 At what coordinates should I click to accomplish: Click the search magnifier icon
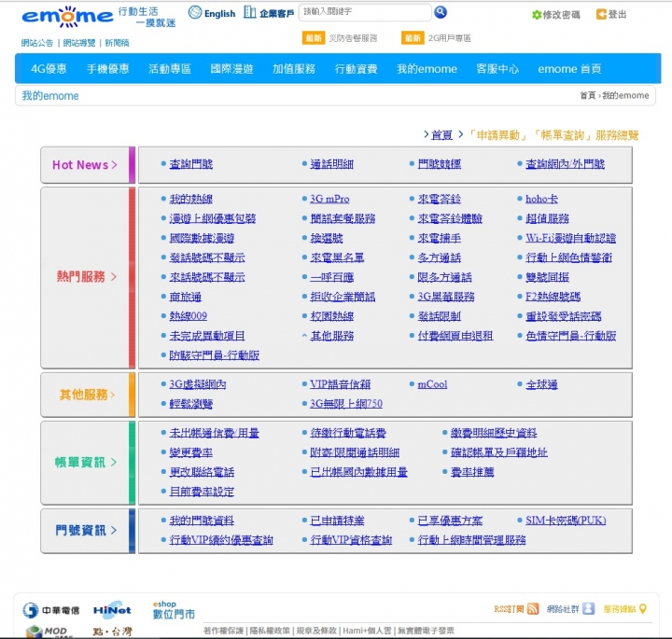coord(441,12)
